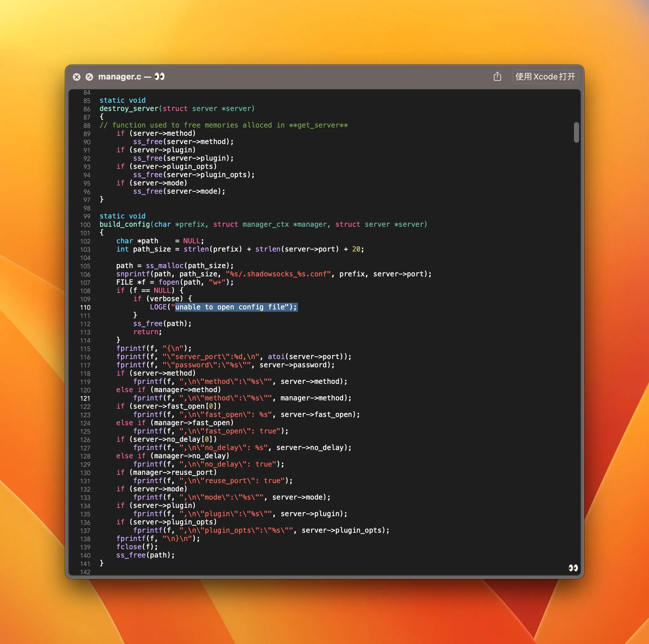Click the comment on line 88
The width and height of the screenshot is (649, 644).
click(224, 125)
